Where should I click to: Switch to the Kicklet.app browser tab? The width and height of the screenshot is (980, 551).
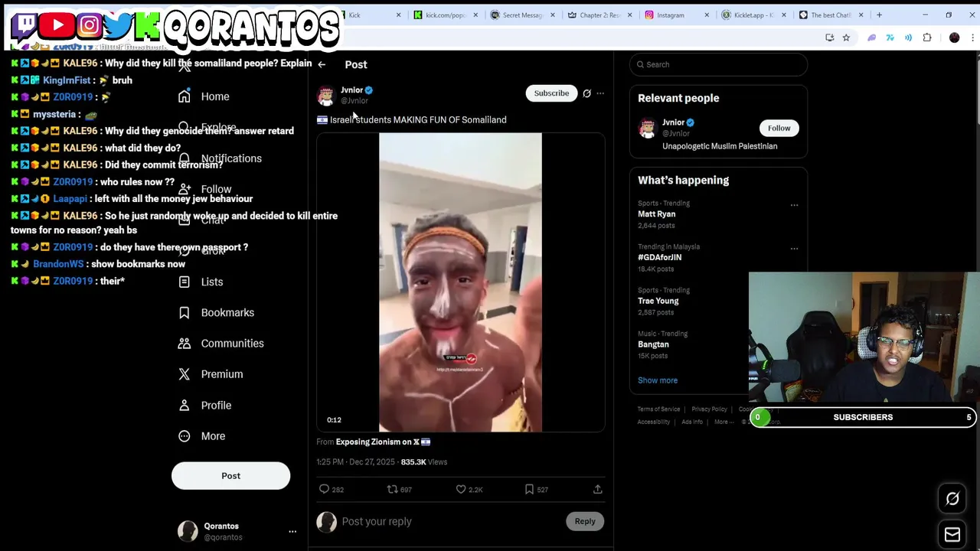pos(754,15)
